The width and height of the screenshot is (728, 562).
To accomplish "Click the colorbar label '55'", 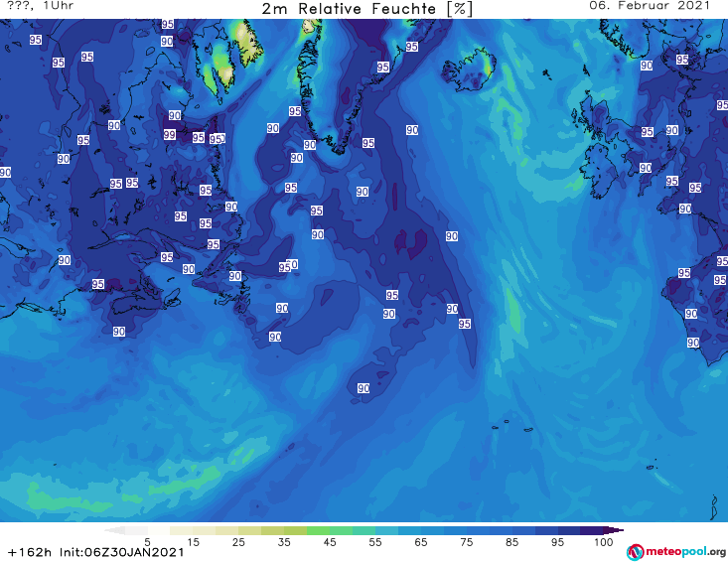I will [x=375, y=541].
